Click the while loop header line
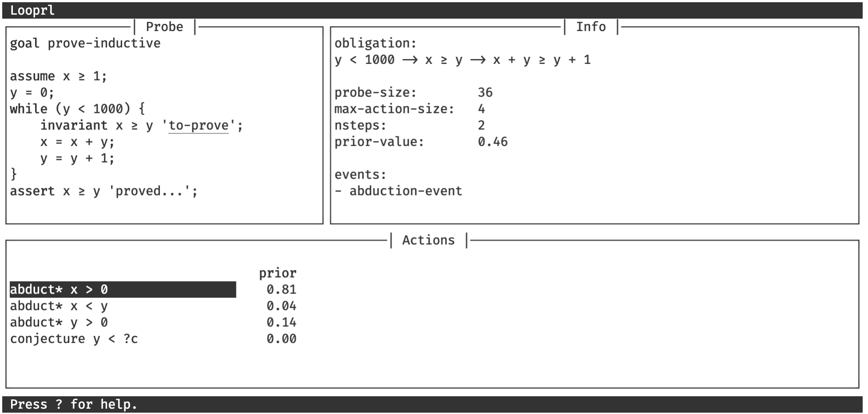 (x=77, y=109)
